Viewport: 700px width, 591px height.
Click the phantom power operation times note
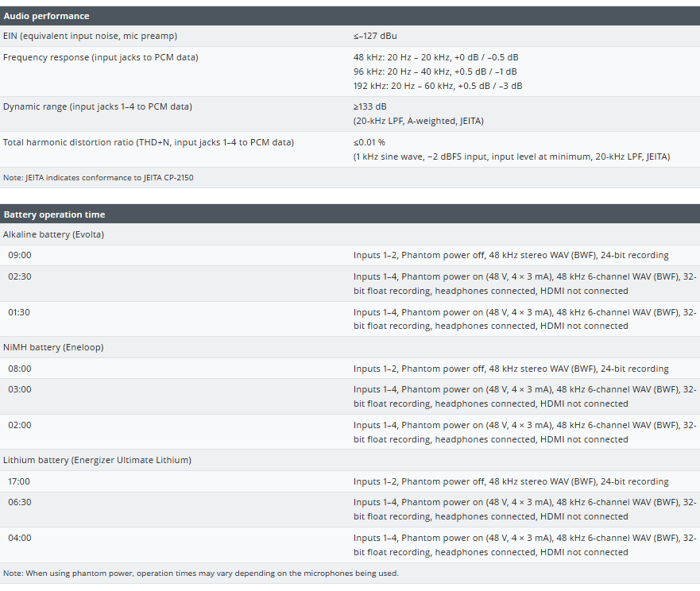point(200,573)
